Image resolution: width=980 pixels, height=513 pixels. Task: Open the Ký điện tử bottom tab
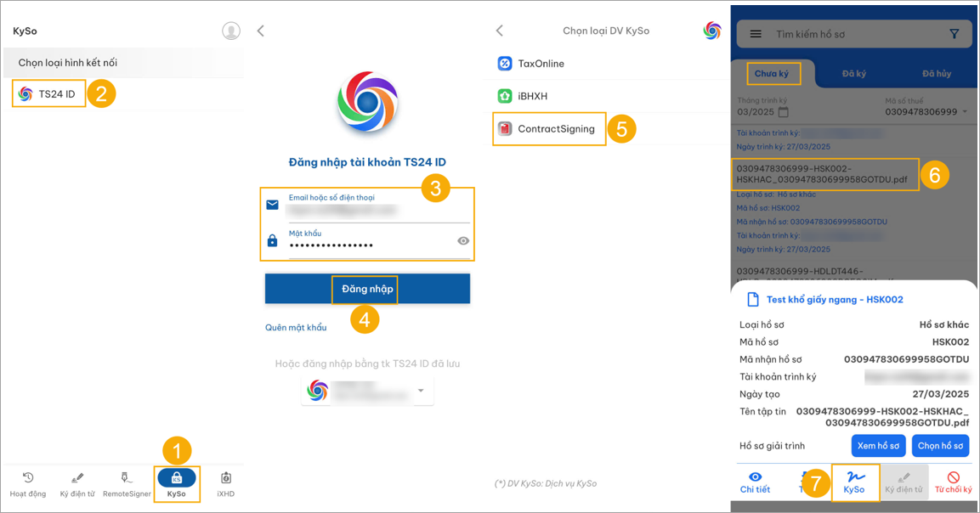[x=77, y=485]
